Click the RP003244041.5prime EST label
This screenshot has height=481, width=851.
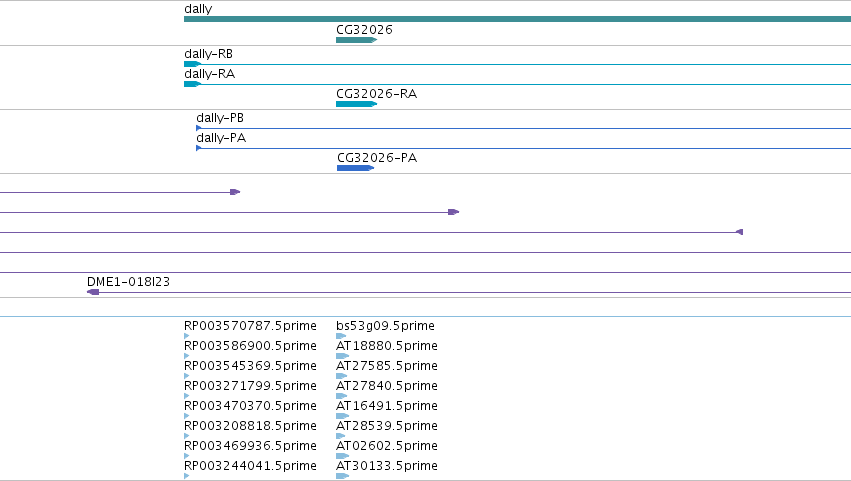pyautogui.click(x=250, y=466)
